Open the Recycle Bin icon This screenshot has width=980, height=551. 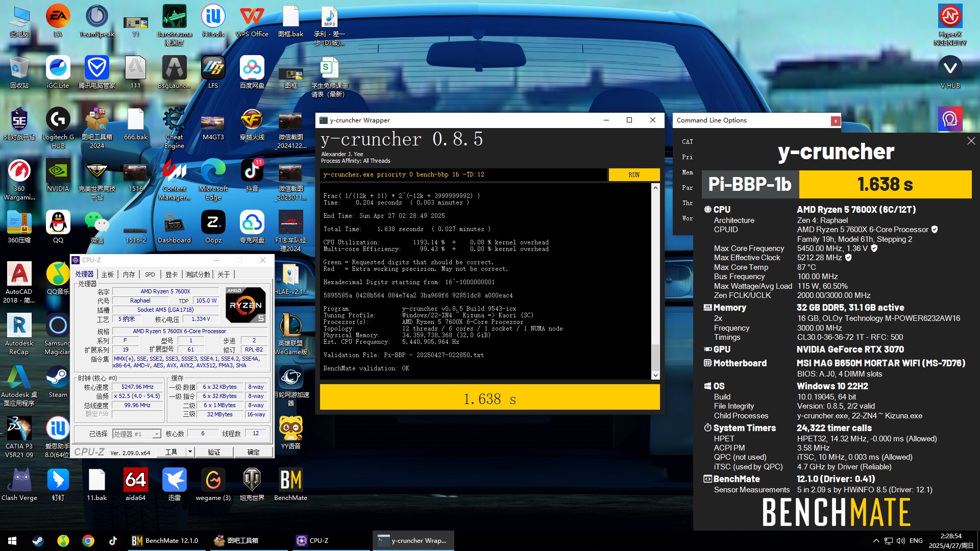[19, 72]
